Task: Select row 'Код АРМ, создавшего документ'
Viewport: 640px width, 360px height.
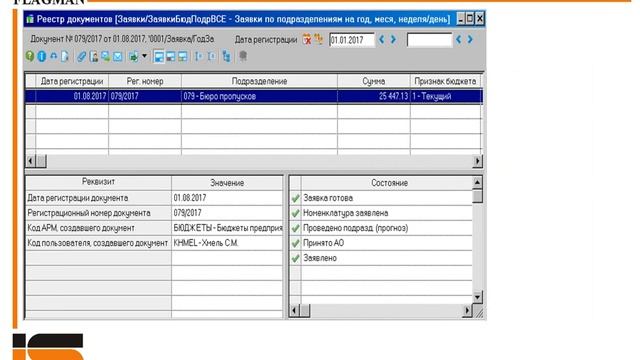Action: click(98, 228)
